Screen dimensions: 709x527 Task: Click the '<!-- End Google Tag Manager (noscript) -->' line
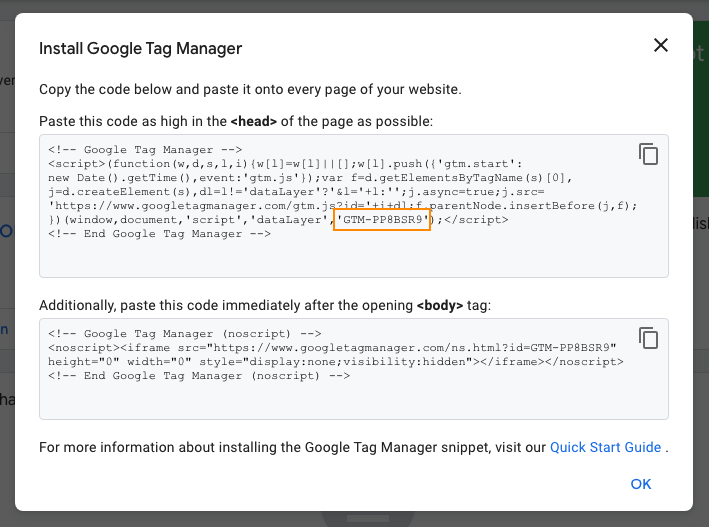click(199, 376)
